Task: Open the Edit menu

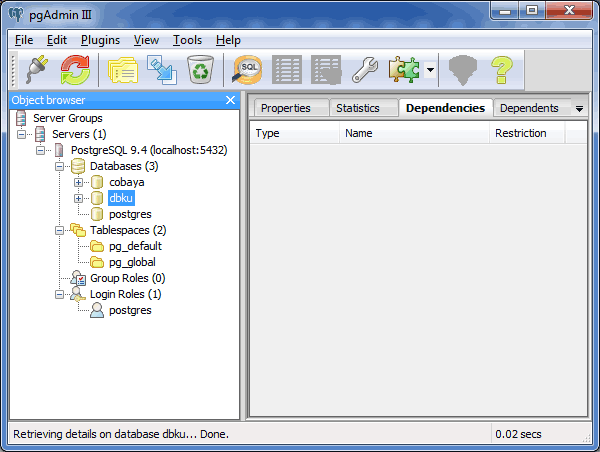Action: click(x=57, y=40)
